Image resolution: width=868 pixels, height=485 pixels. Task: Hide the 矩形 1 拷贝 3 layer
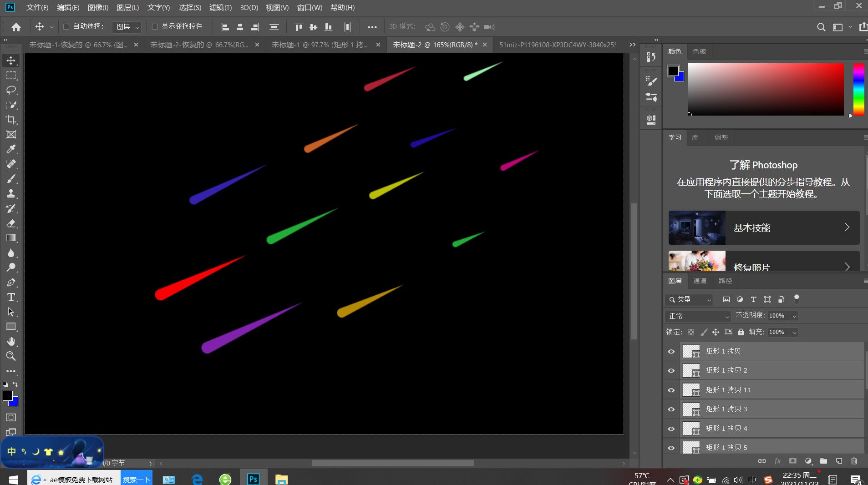tap(671, 409)
